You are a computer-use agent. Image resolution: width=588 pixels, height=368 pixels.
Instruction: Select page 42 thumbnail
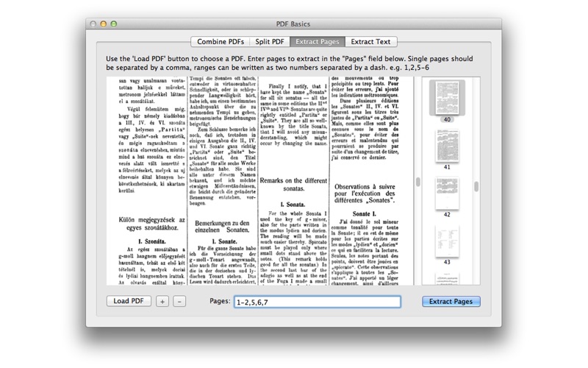point(447,194)
